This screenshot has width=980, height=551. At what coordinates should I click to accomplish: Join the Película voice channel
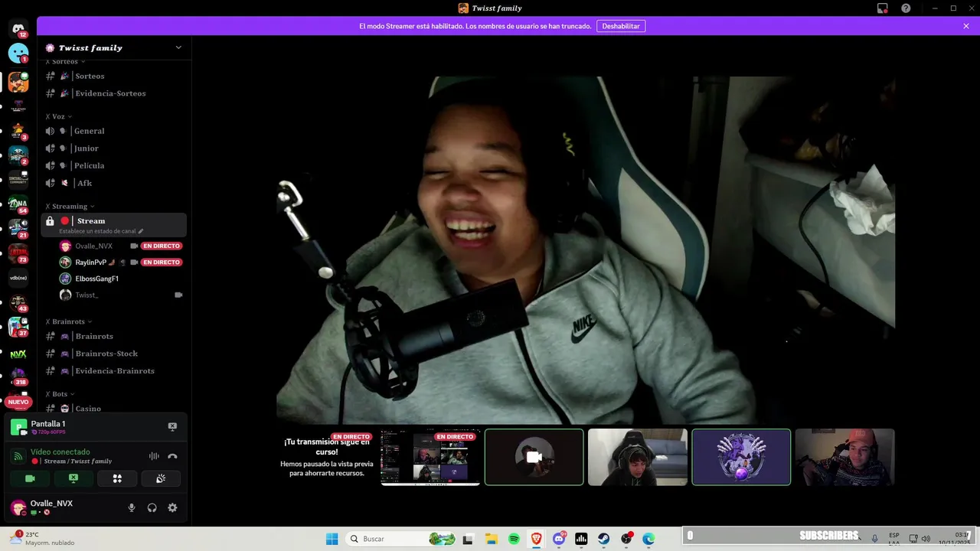(113, 165)
